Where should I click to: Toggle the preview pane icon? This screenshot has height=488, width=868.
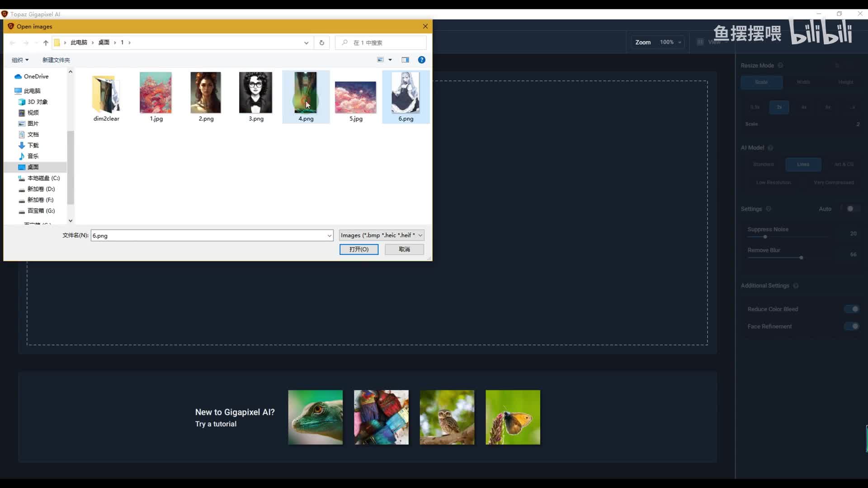tap(405, 60)
